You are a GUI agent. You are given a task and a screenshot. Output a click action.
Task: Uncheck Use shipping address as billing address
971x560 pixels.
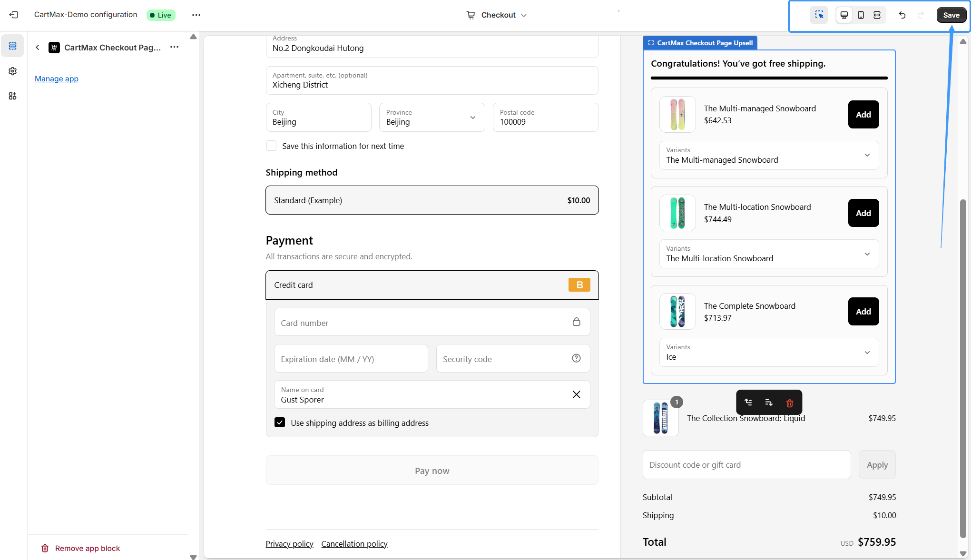(280, 422)
